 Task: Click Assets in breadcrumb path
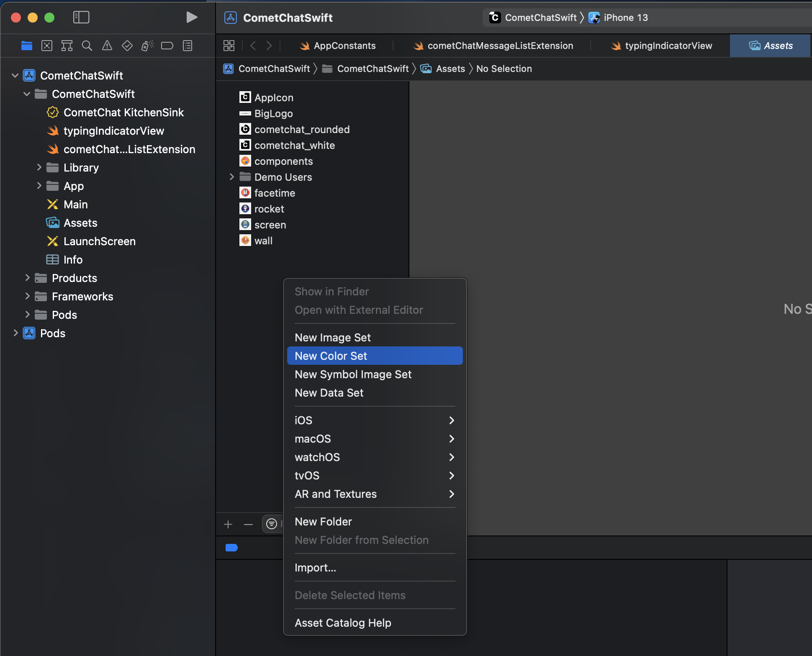coord(442,69)
